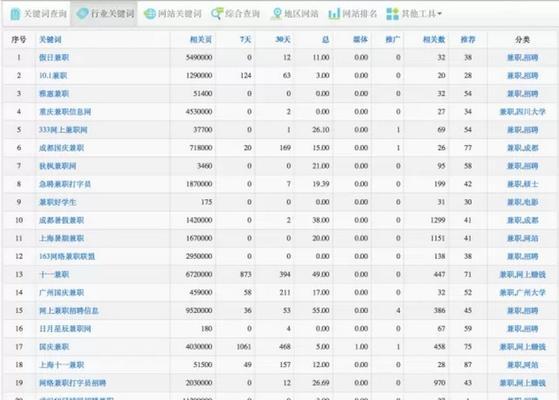This screenshot has width=559, height=400.
Task: Click the 序号 column header
Action: tap(19, 40)
